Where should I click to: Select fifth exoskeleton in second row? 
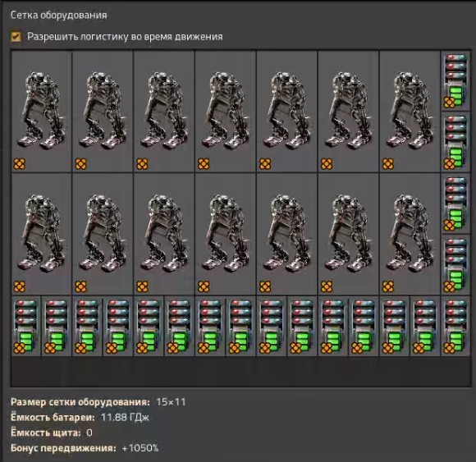287,234
